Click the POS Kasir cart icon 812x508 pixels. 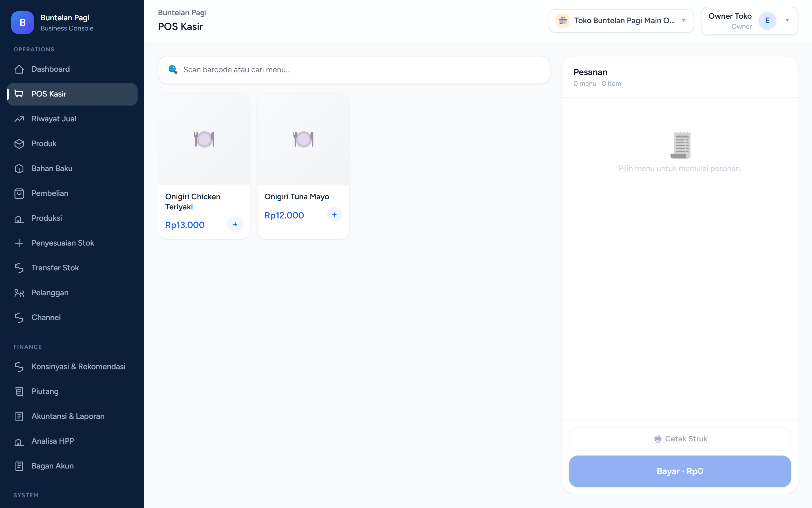point(19,94)
